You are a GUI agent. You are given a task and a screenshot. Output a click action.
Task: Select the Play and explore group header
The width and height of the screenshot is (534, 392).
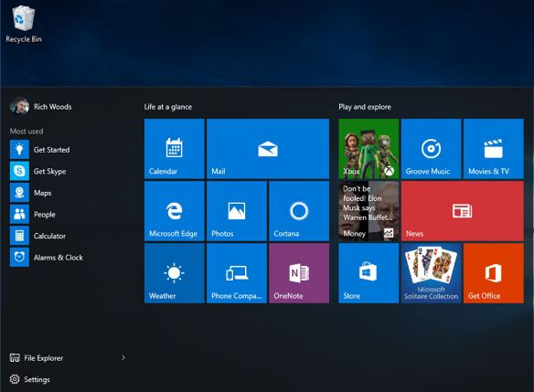point(365,107)
